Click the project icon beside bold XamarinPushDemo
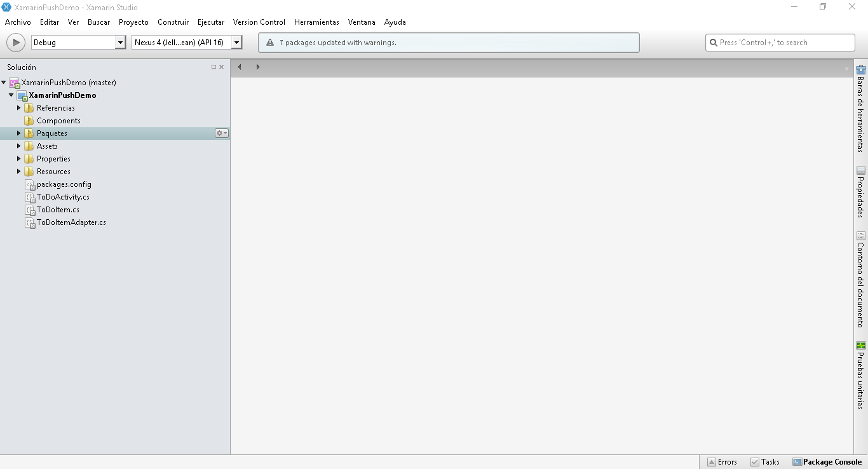 click(x=22, y=95)
